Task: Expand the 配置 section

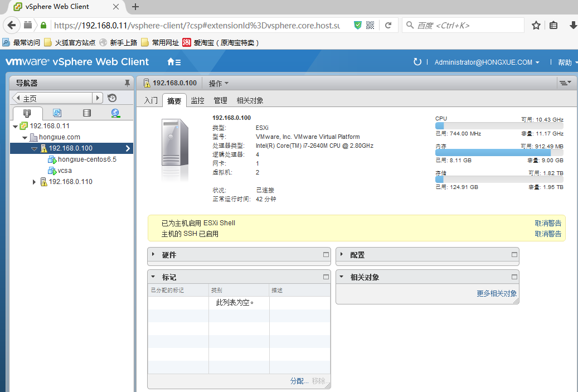Action: (342, 254)
